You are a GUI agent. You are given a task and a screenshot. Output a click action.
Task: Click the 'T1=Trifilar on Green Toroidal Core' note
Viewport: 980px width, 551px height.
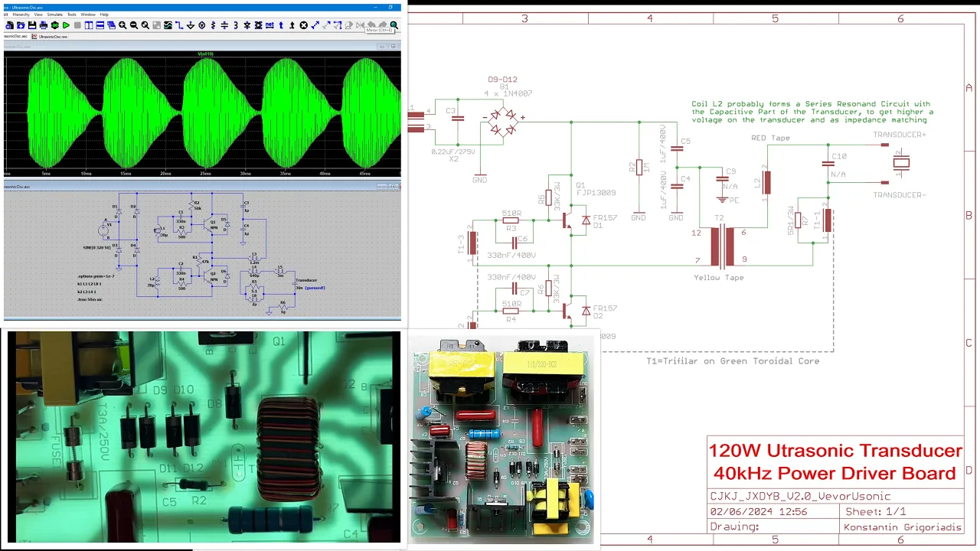click(x=733, y=361)
